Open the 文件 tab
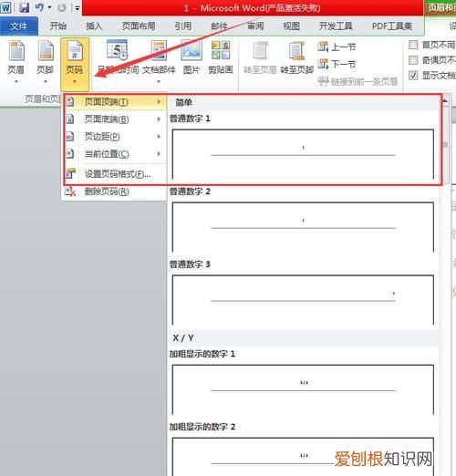Viewport: 456px width, 476px height. coord(19,26)
